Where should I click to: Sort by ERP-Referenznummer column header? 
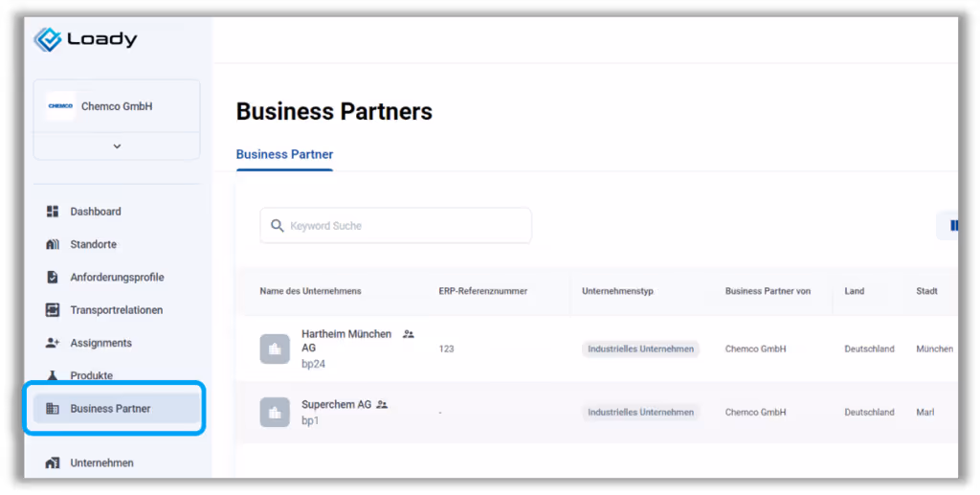(x=483, y=291)
